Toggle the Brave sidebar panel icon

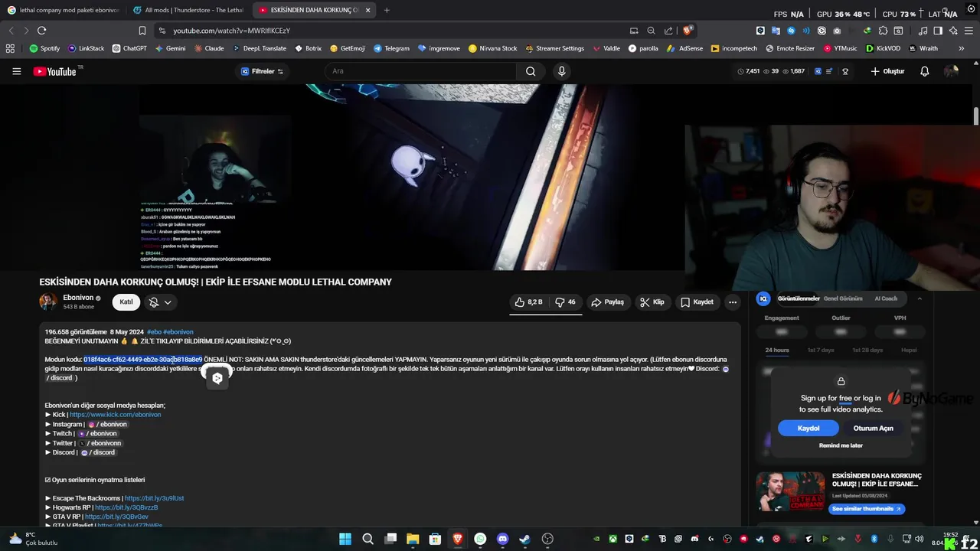(938, 31)
